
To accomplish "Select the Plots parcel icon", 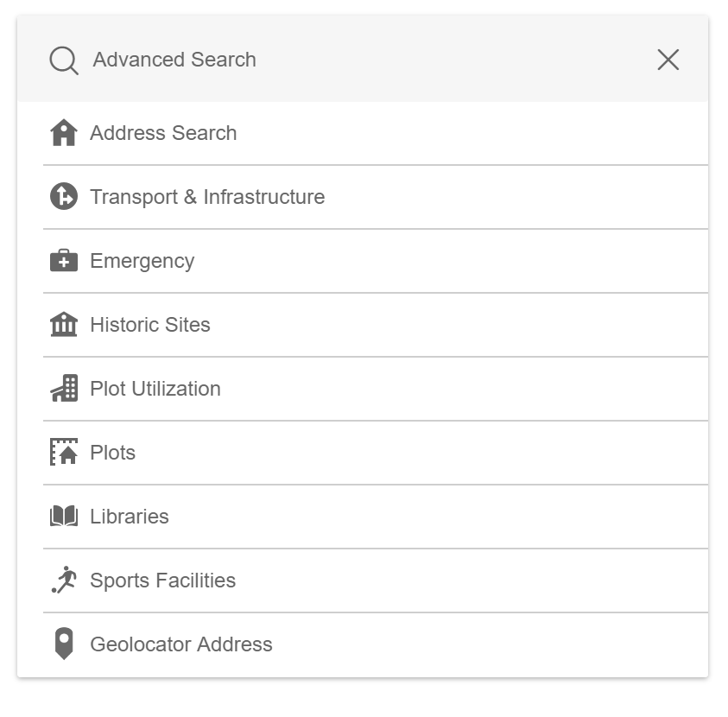I will (x=64, y=453).
